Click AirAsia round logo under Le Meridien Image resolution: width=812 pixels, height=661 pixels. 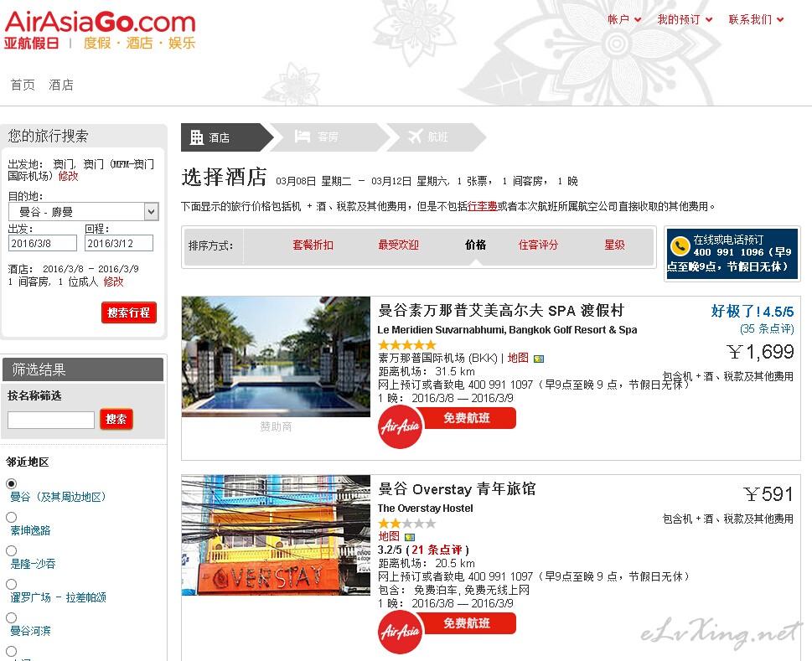401,427
